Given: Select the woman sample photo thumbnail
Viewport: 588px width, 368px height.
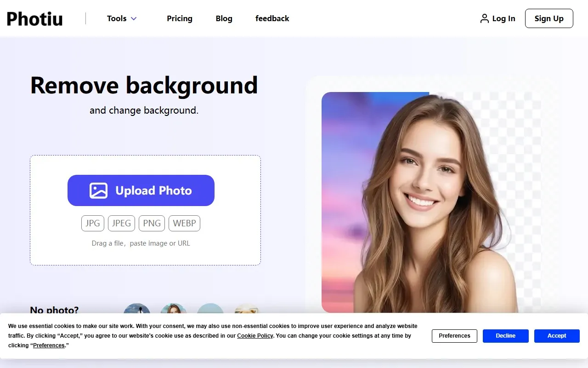Looking at the screenshot, I should [174, 309].
